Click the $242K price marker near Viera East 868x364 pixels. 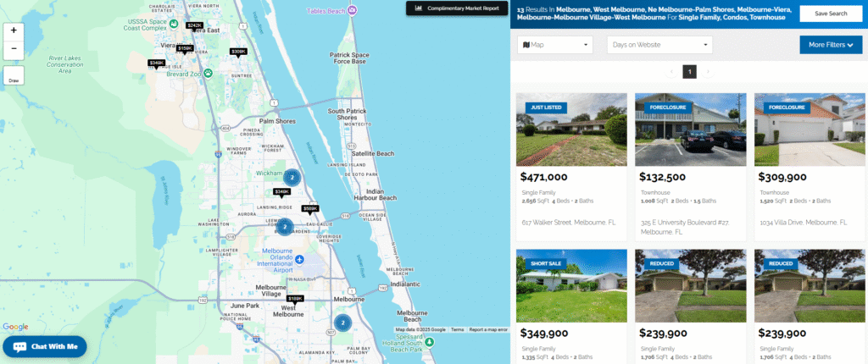point(194,26)
